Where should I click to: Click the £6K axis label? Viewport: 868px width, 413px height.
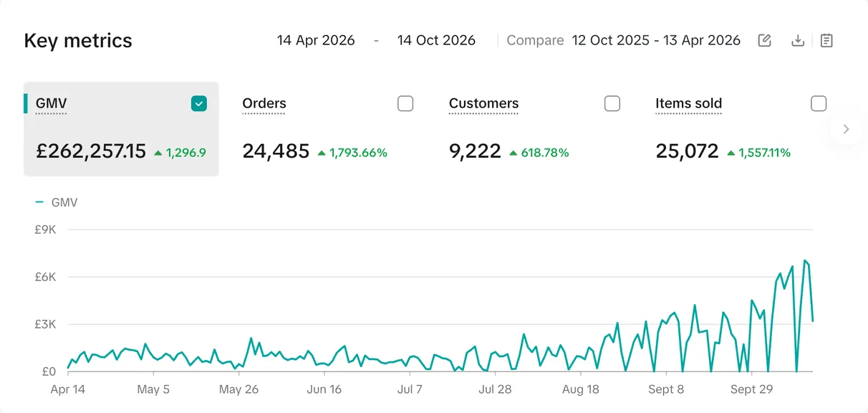point(45,277)
